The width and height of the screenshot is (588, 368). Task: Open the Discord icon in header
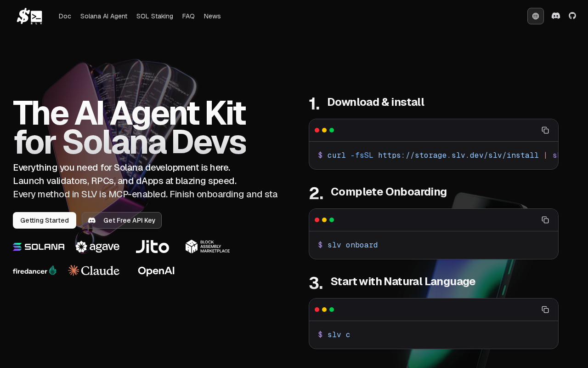(x=556, y=16)
